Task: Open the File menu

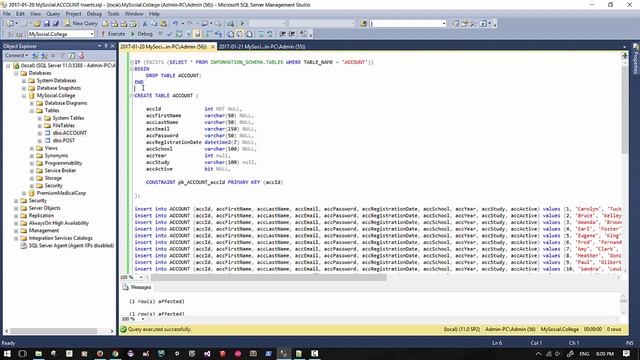Action: pos(7,14)
